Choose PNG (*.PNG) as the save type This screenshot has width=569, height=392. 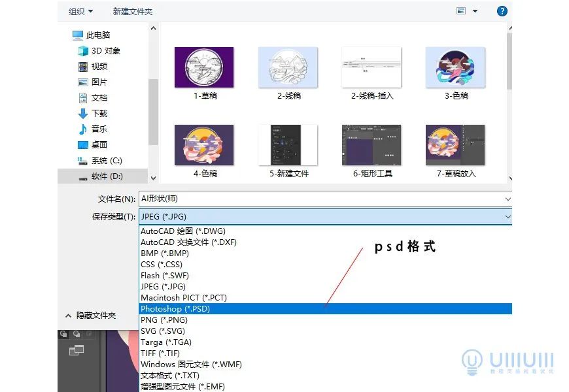164,319
